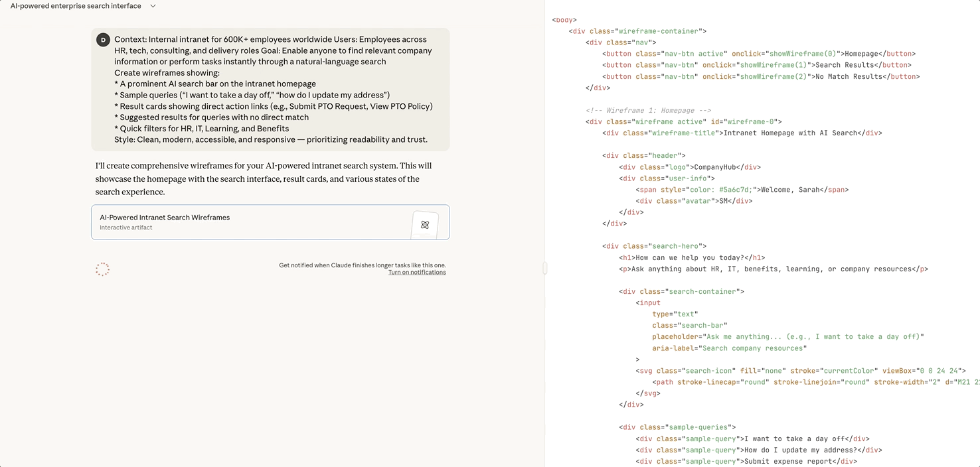Image resolution: width=980 pixels, height=467 pixels.
Task: Click the code line with id 'wireframe-0'
Action: [x=684, y=121]
